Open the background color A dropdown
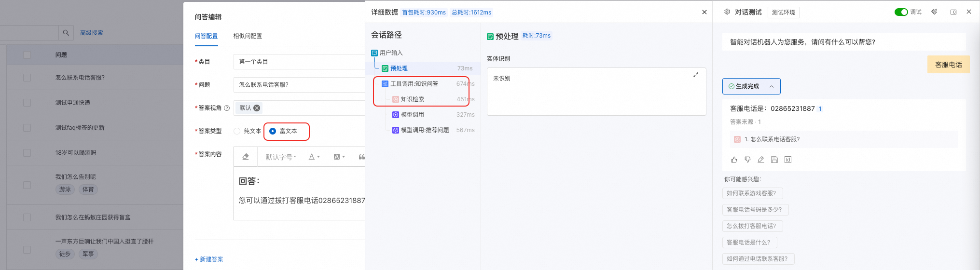 [339, 157]
